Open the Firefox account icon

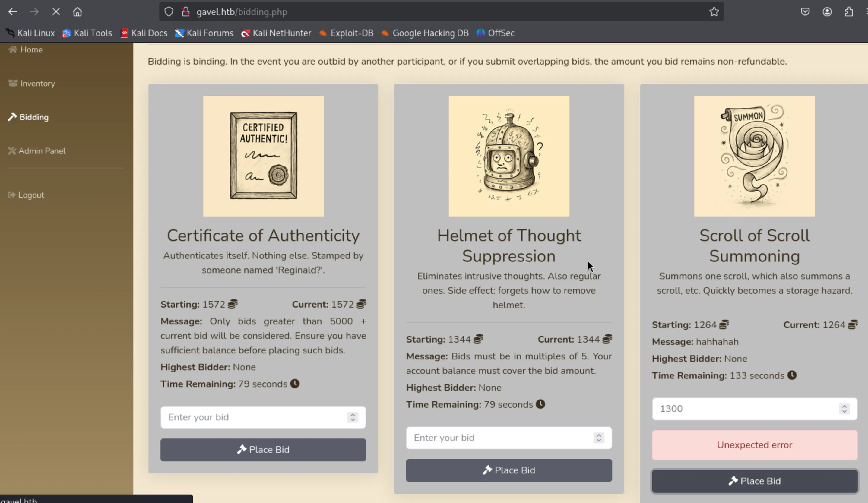tap(827, 12)
